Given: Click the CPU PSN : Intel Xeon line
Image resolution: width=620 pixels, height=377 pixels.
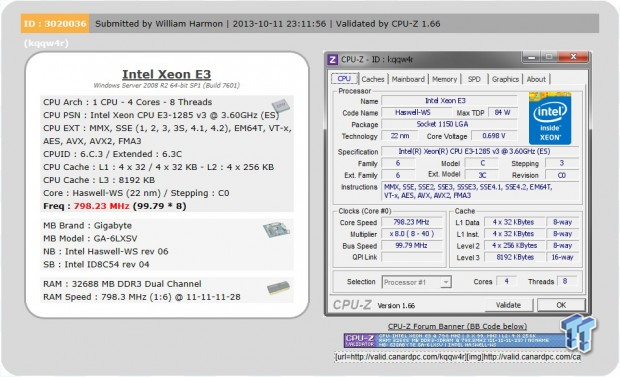Looking at the screenshot, I should (161, 115).
